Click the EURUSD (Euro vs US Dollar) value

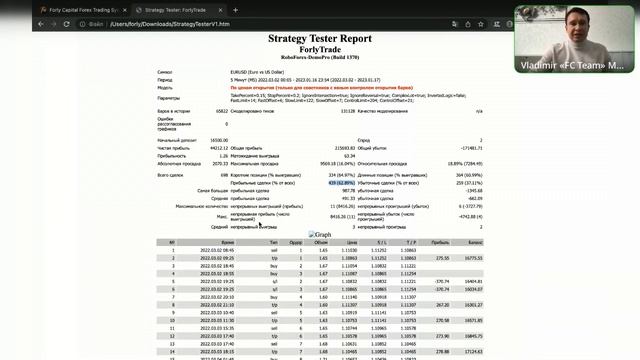257,72
